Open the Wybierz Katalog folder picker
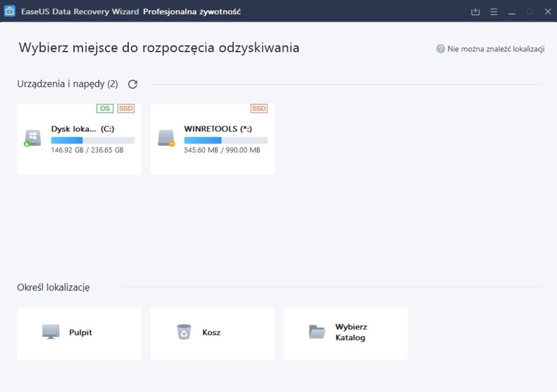Image resolution: width=557 pixels, height=392 pixels. (x=346, y=333)
